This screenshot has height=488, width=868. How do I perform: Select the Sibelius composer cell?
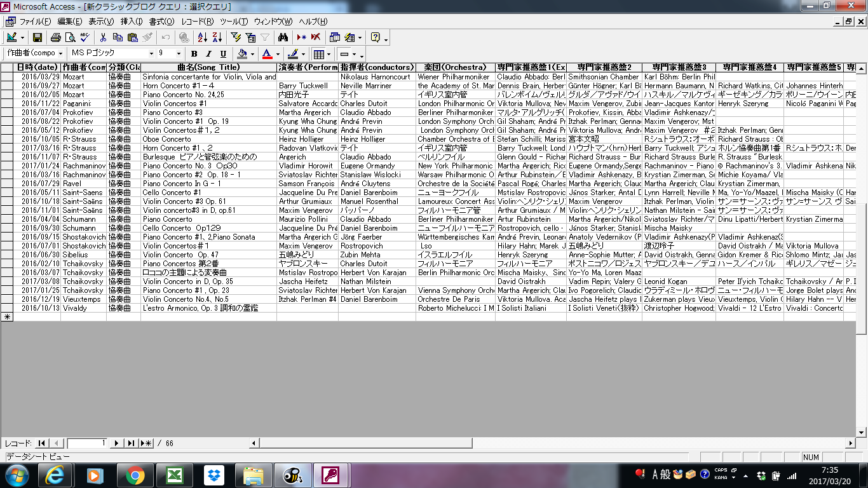83,255
